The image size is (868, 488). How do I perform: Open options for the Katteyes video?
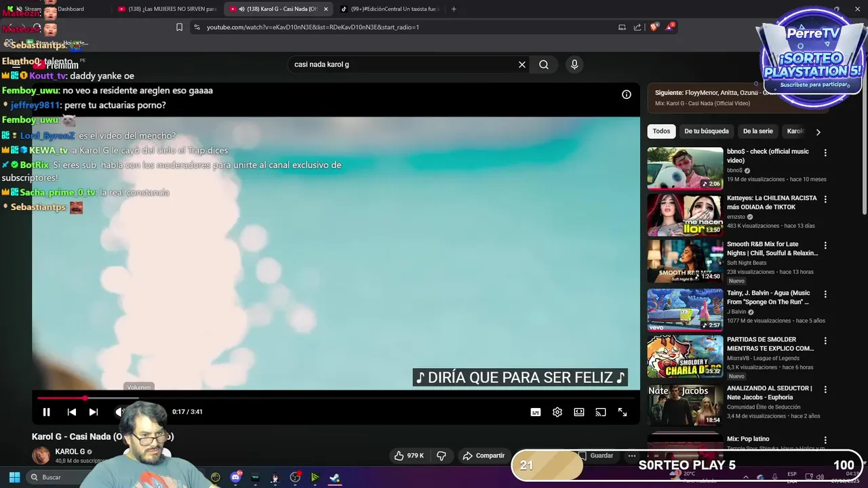pyautogui.click(x=825, y=199)
